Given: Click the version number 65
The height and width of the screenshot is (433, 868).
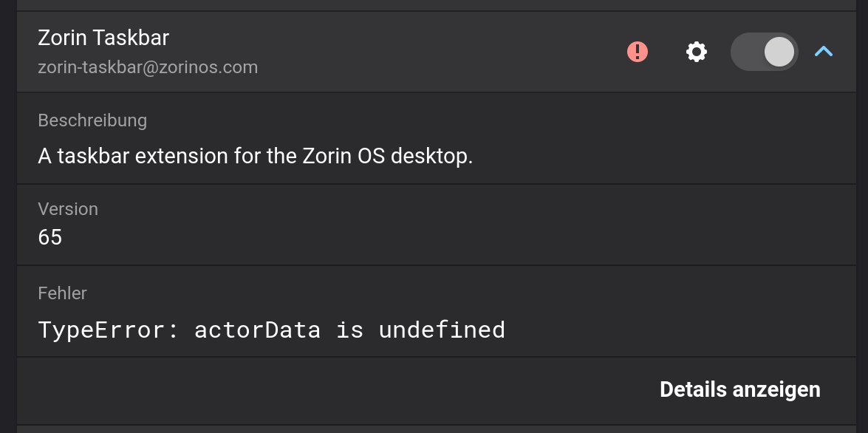Looking at the screenshot, I should [50, 238].
